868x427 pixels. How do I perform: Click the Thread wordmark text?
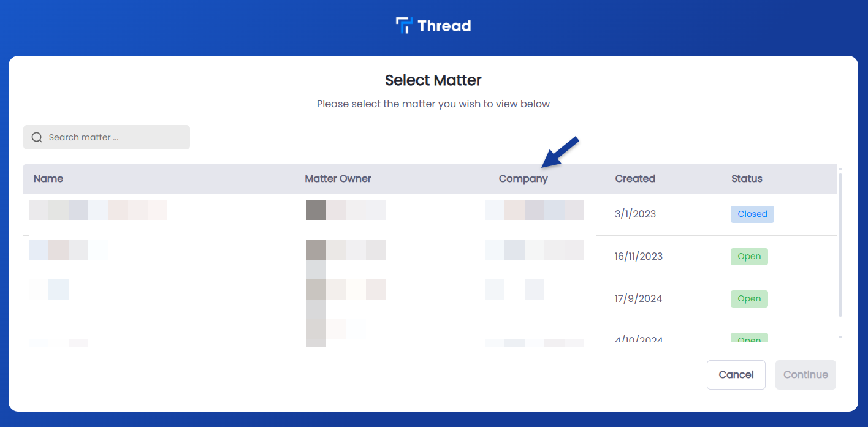[444, 26]
